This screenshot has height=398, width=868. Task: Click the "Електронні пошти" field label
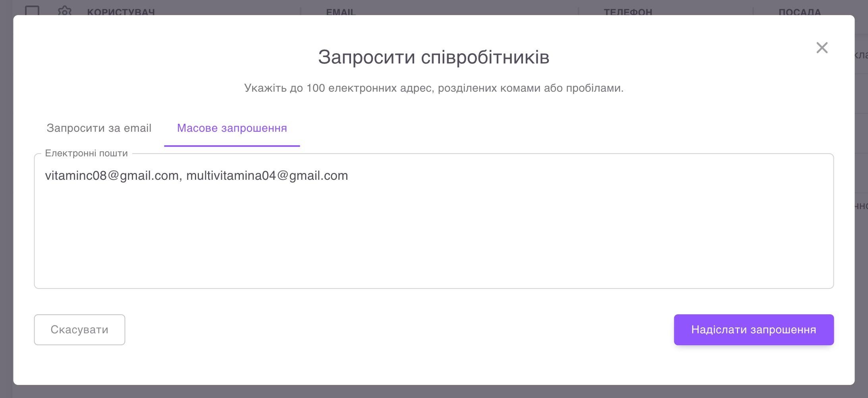click(86, 153)
